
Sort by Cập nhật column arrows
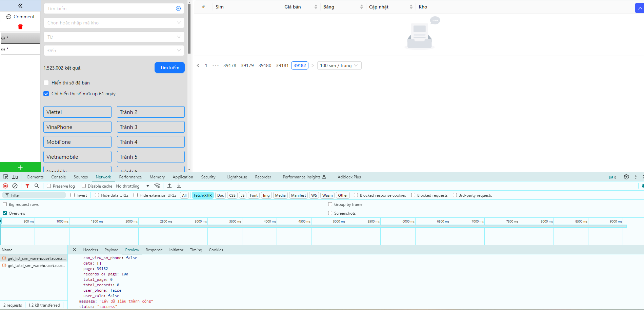411,7
